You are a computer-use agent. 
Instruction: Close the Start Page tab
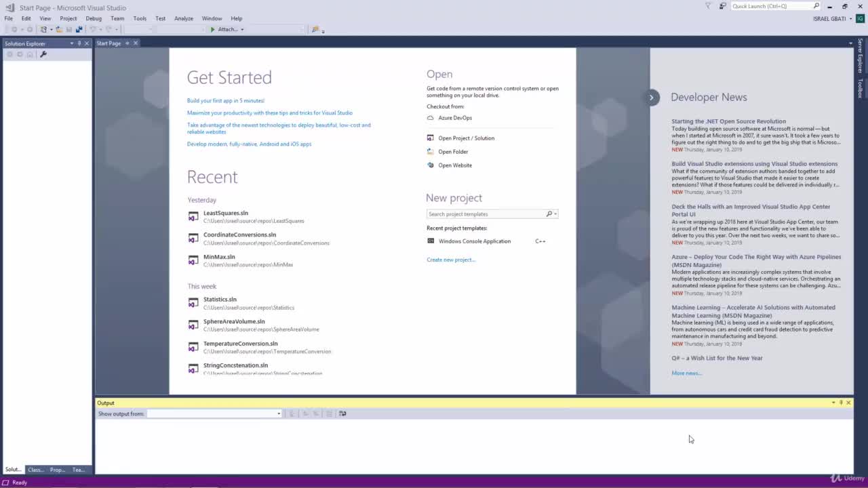tap(136, 43)
